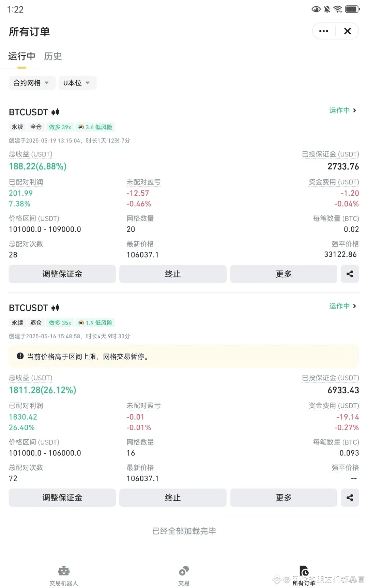Open the Trading Bots (交易机器人) tab
Image resolution: width=368 pixels, height=588 pixels.
coord(64,576)
